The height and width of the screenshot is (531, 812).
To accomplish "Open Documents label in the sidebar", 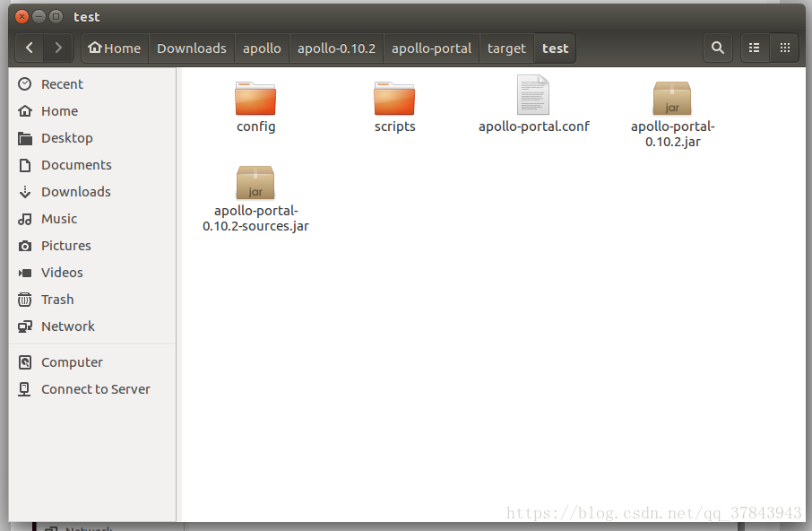I will 77,165.
